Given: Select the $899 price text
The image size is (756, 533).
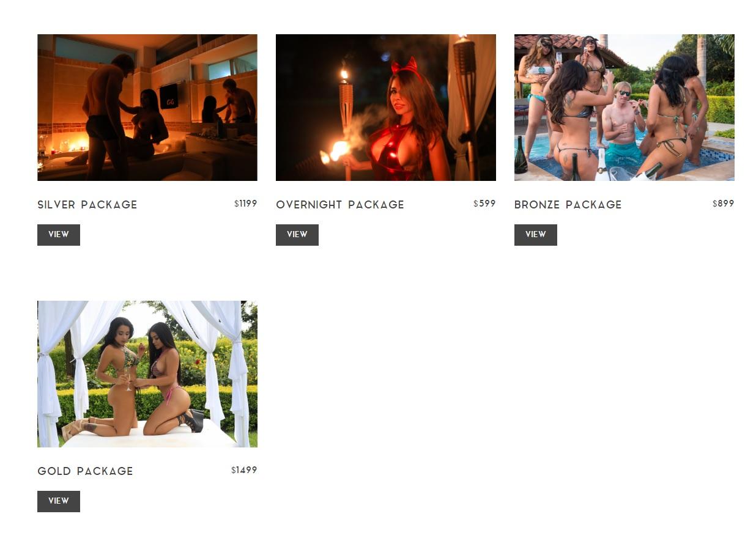Looking at the screenshot, I should point(723,204).
